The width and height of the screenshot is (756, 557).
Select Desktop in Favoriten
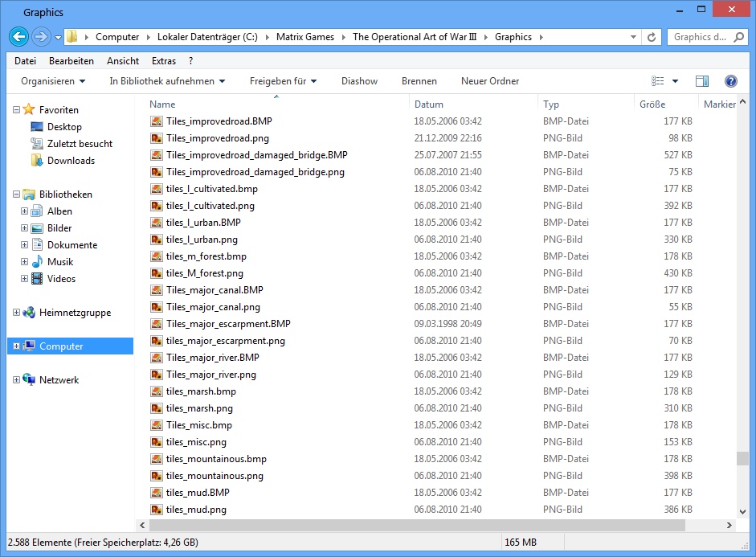coord(64,127)
